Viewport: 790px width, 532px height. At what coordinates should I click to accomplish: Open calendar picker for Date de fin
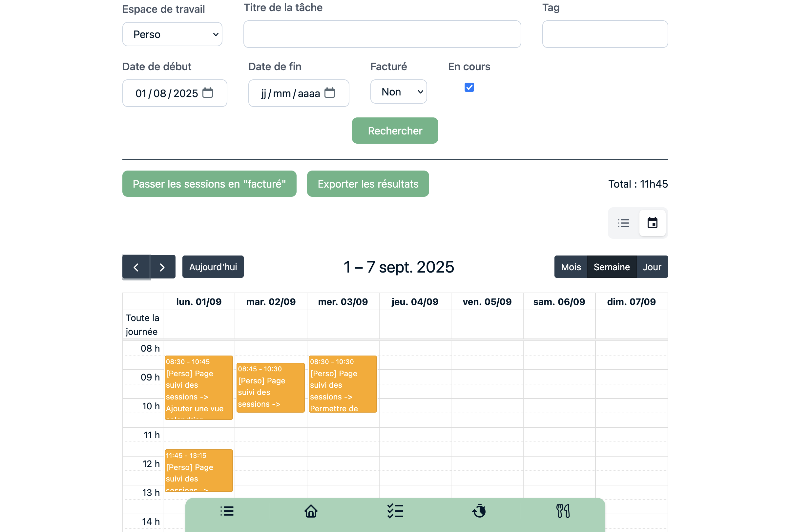329,92
